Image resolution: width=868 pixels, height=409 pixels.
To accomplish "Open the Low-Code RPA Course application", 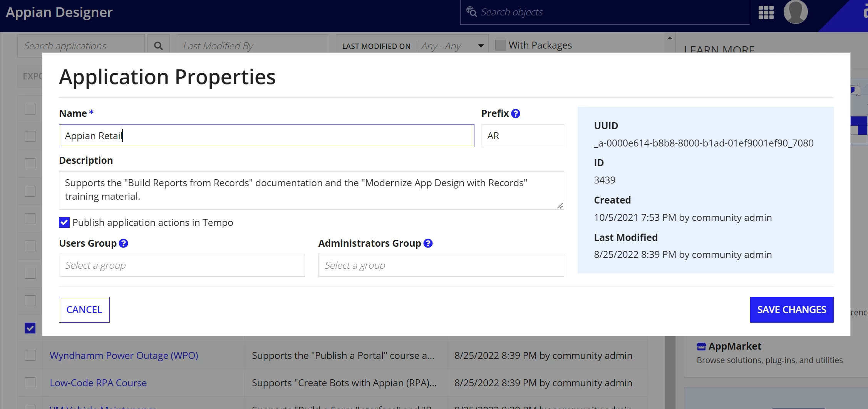I will tap(98, 383).
